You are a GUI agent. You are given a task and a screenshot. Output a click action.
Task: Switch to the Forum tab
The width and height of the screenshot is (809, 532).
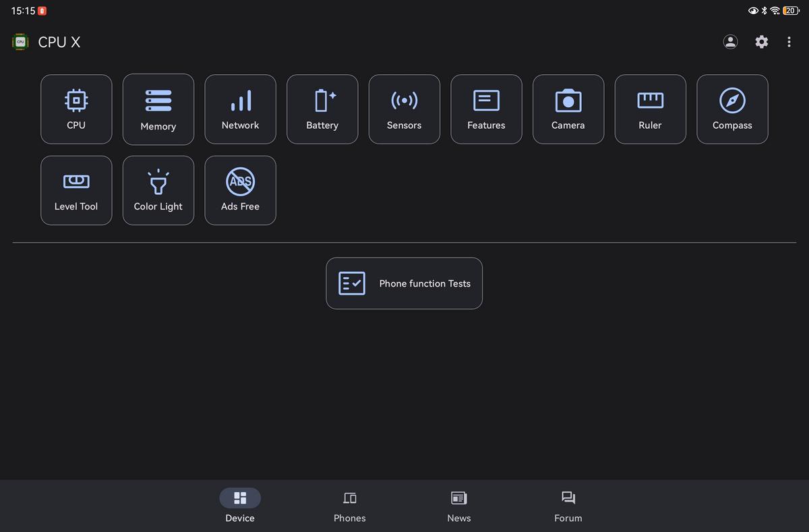[568, 506]
